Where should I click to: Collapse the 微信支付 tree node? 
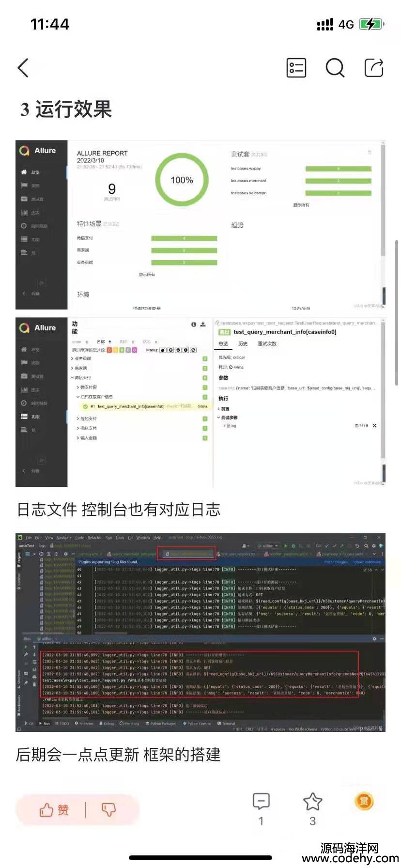tap(81, 377)
